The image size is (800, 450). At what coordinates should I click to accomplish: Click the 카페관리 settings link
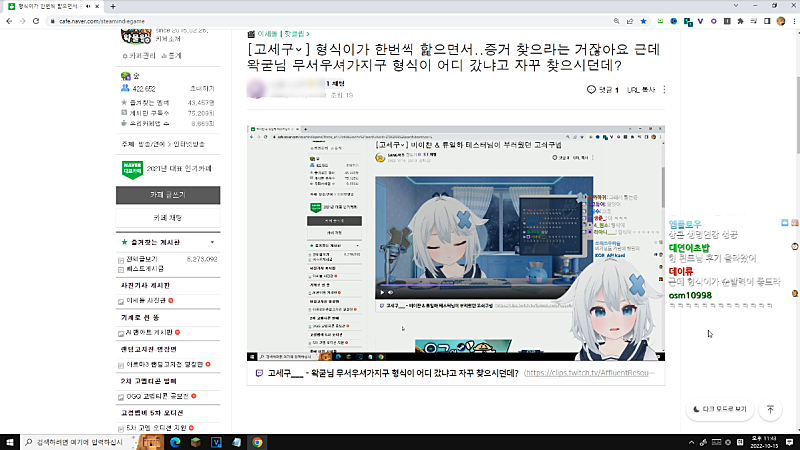click(139, 56)
